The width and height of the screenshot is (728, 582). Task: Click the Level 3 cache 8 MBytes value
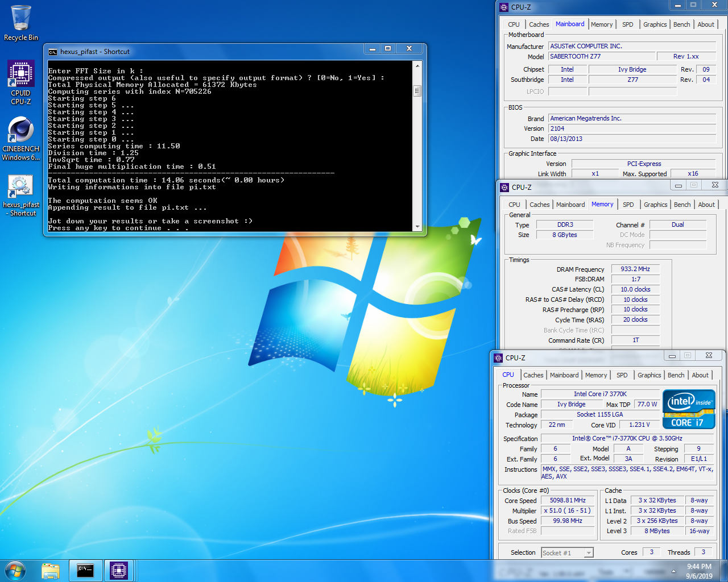click(x=657, y=531)
